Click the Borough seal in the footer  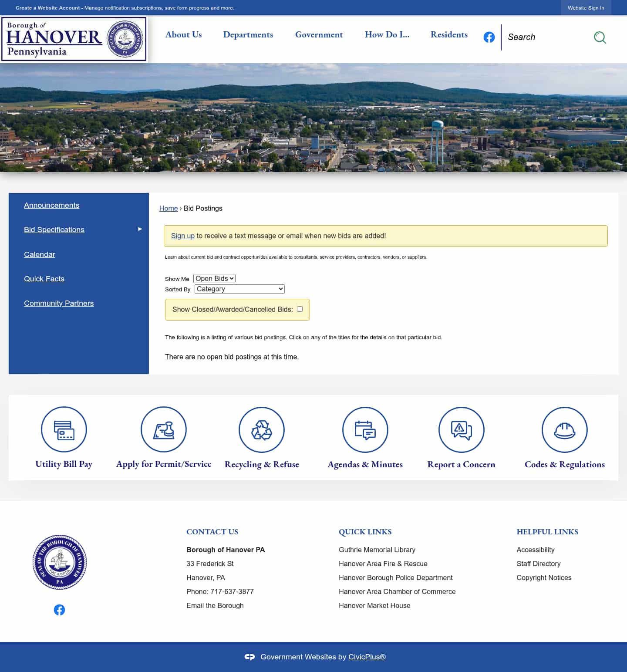click(x=59, y=562)
